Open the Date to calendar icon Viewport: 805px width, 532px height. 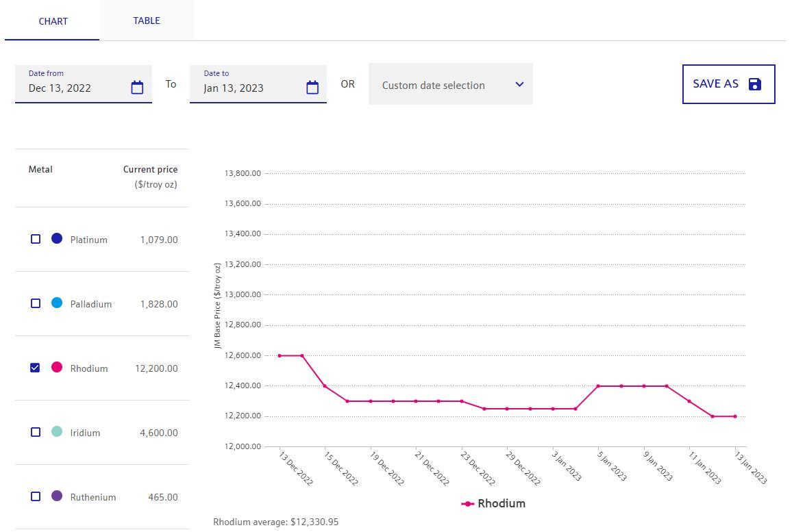click(312, 88)
